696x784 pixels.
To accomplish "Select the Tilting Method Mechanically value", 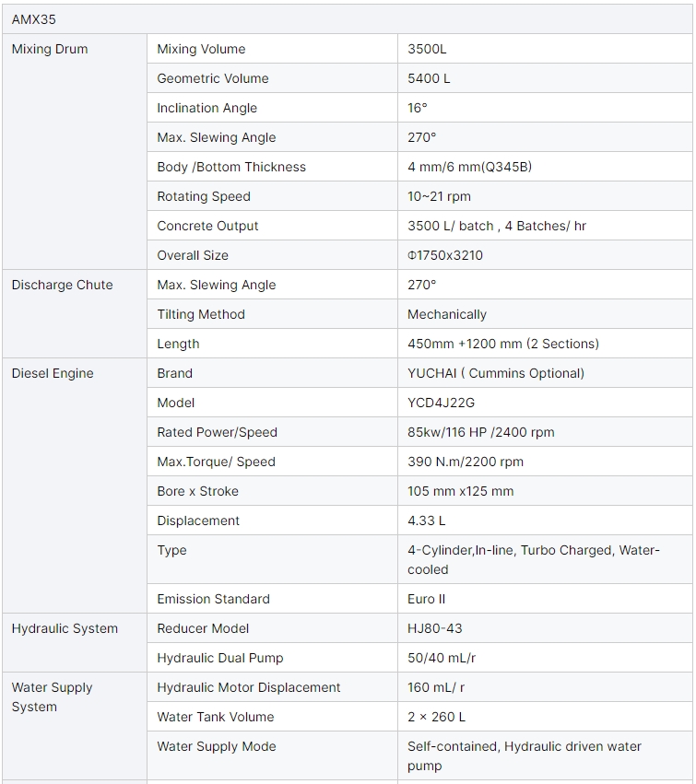I will (x=446, y=315).
